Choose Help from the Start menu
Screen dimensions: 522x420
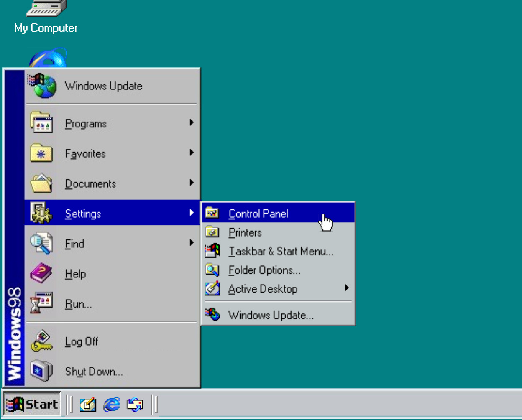click(x=112, y=274)
